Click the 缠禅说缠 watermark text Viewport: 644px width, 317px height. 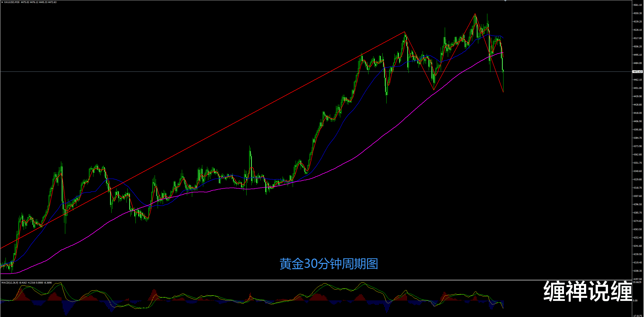point(587,291)
